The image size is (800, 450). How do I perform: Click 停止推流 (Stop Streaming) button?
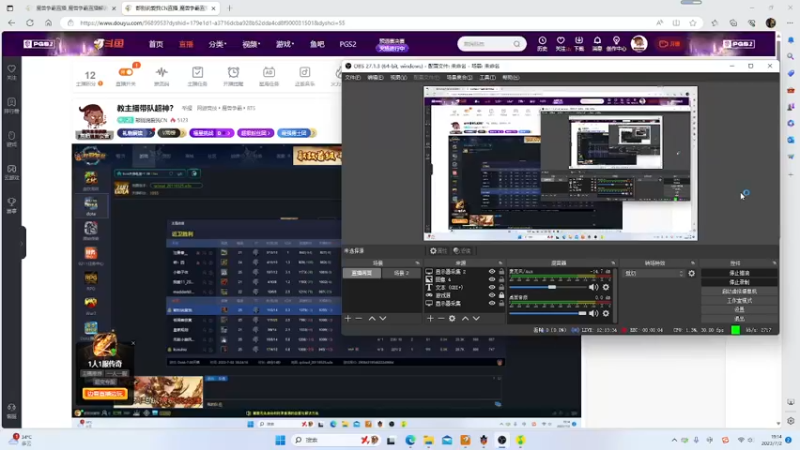[x=739, y=273]
